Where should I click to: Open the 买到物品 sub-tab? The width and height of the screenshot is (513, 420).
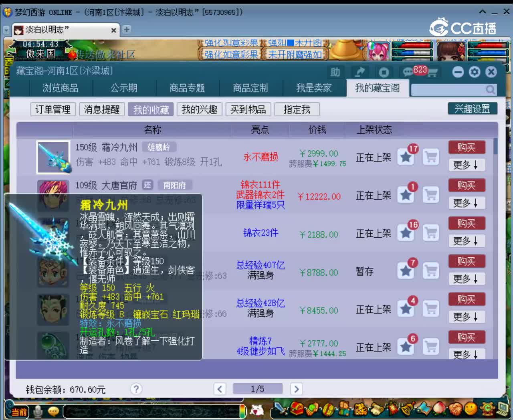click(x=248, y=109)
